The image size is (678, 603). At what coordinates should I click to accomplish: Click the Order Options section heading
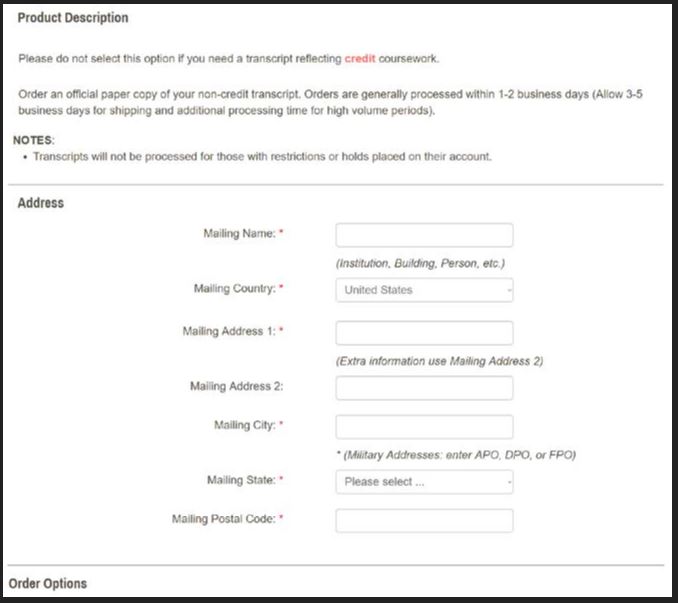[x=48, y=583]
